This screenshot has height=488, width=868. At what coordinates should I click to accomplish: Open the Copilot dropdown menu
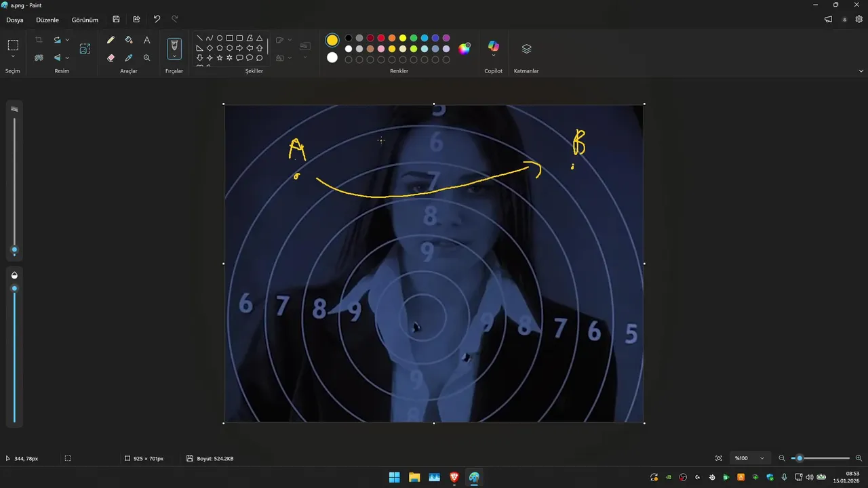pos(494,56)
